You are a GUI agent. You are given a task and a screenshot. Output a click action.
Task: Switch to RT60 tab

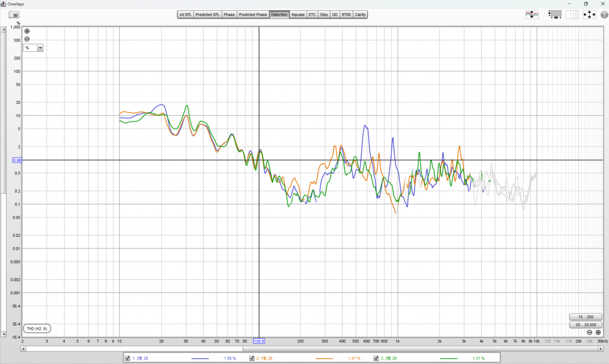[346, 15]
